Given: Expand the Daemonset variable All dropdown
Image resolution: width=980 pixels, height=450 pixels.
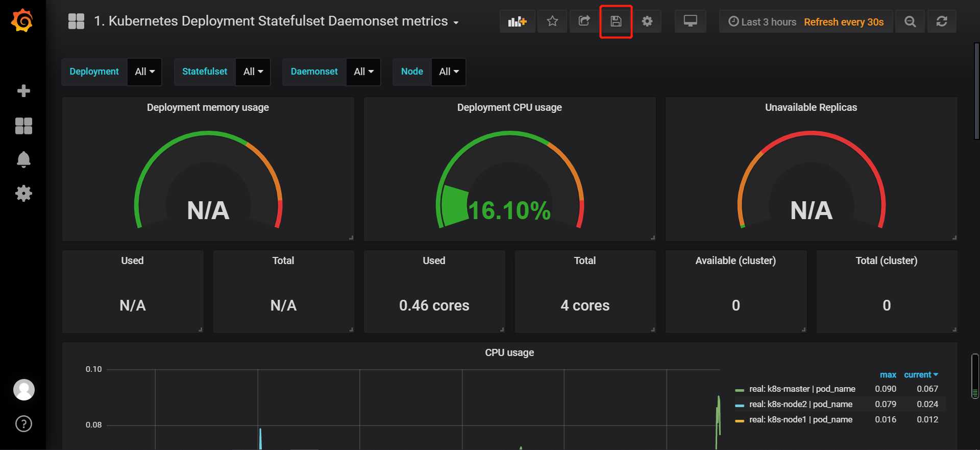Looking at the screenshot, I should 363,72.
